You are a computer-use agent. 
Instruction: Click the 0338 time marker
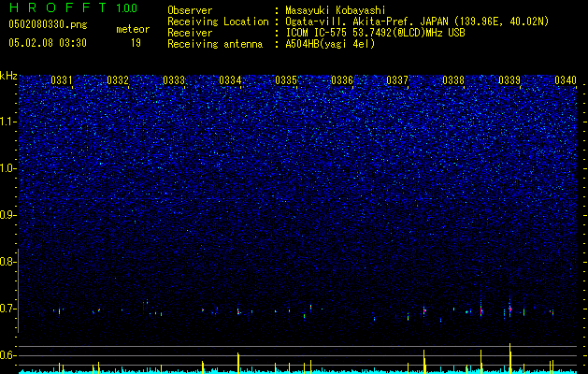coord(453,80)
